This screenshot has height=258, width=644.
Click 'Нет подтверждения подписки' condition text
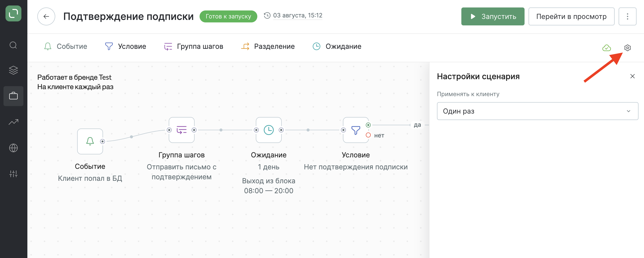[x=356, y=167]
